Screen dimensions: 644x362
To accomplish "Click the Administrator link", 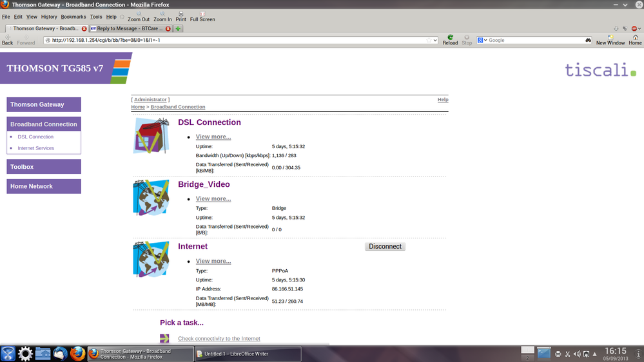I will click(150, 99).
